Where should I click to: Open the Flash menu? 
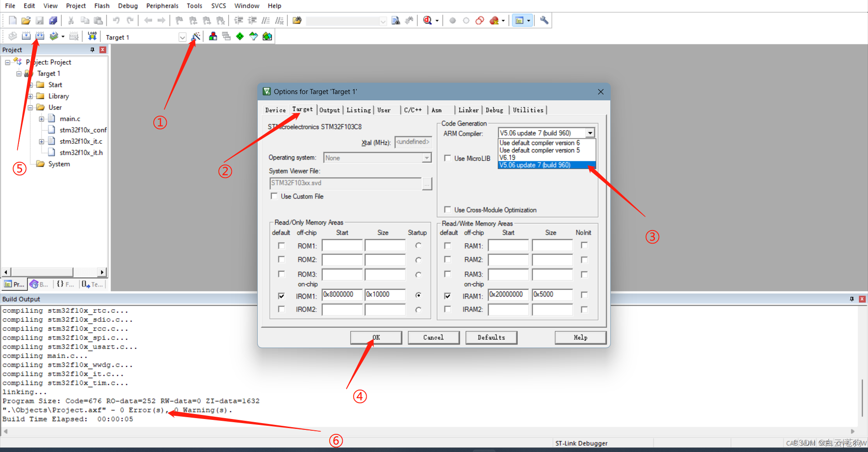[x=102, y=6]
